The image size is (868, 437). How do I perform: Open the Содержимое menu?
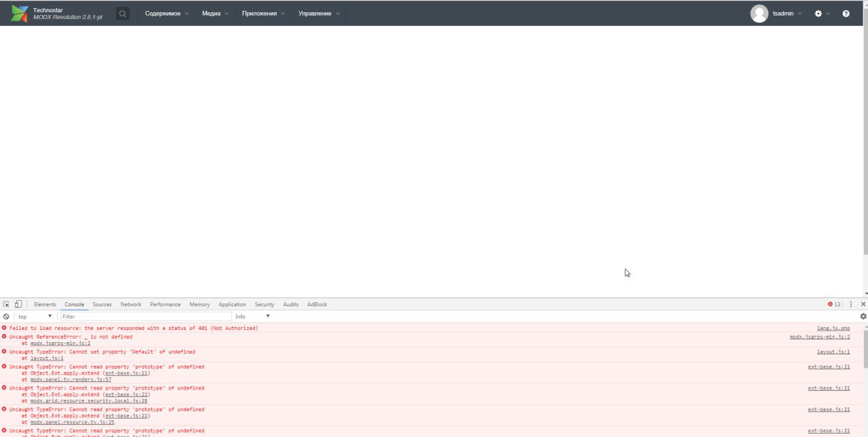(167, 14)
